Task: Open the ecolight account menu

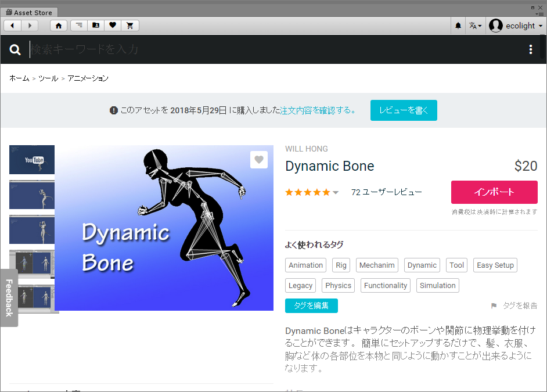Action: tap(516, 26)
